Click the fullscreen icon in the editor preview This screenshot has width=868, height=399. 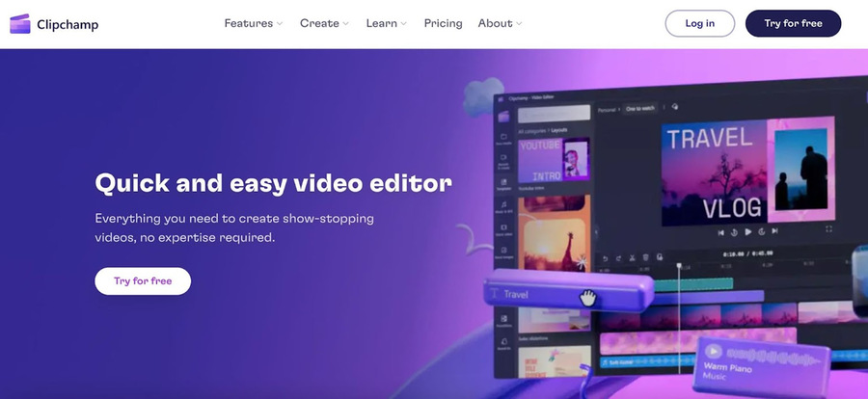[828, 229]
